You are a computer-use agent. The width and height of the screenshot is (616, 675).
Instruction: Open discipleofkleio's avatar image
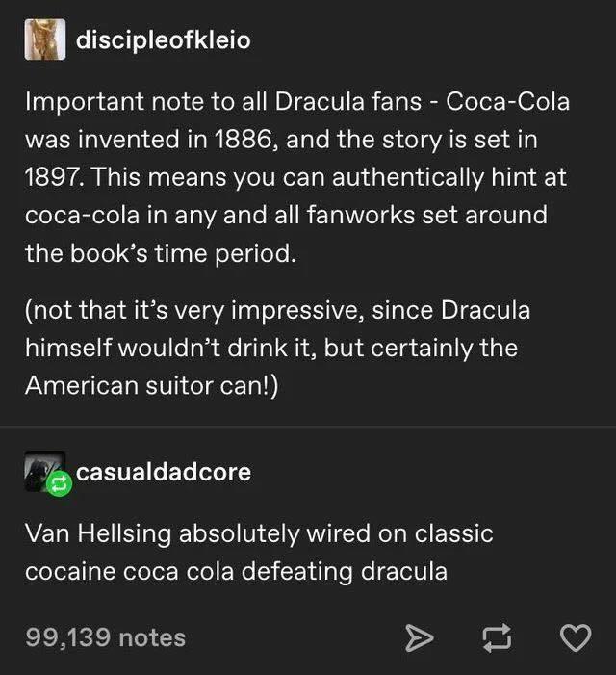(x=43, y=40)
